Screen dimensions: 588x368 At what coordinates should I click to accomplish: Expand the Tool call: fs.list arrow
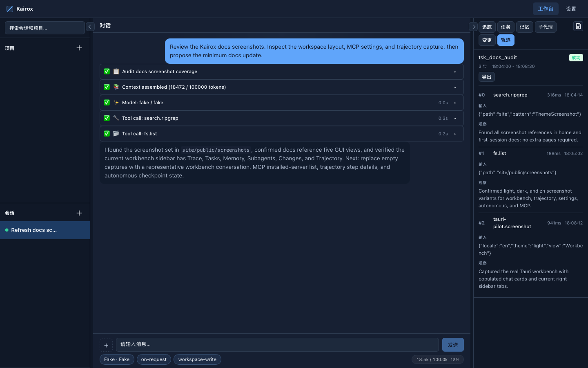(455, 134)
